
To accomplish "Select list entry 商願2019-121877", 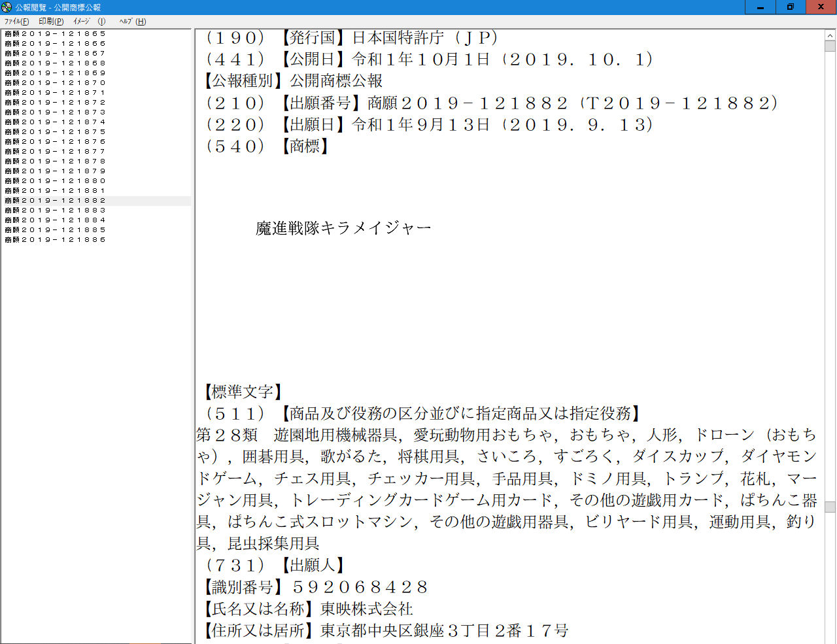I will tap(55, 151).
